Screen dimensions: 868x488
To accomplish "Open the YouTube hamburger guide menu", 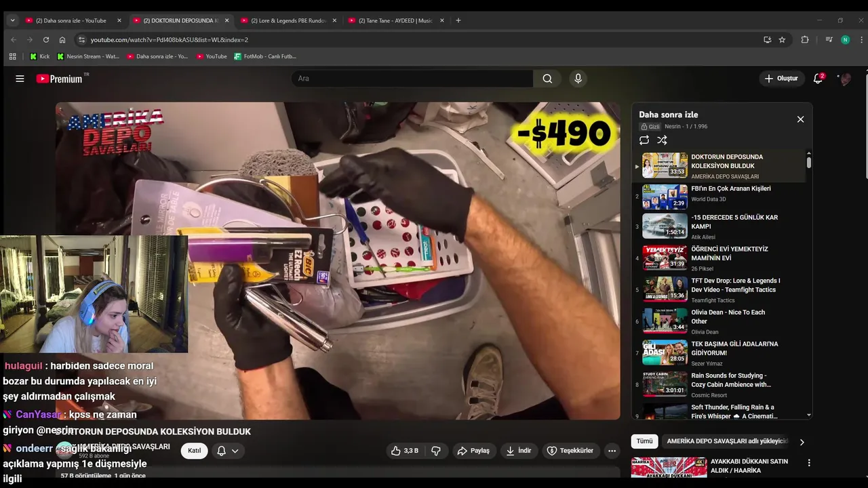I will point(20,79).
